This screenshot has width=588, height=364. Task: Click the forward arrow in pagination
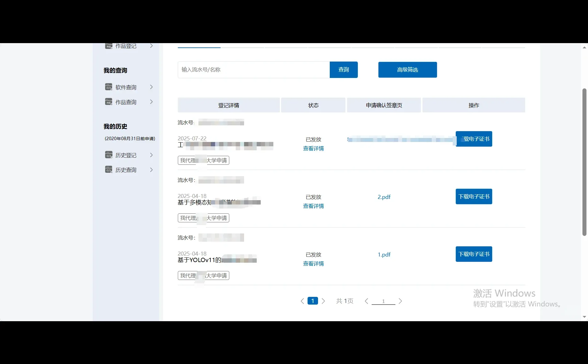pyautogui.click(x=323, y=301)
